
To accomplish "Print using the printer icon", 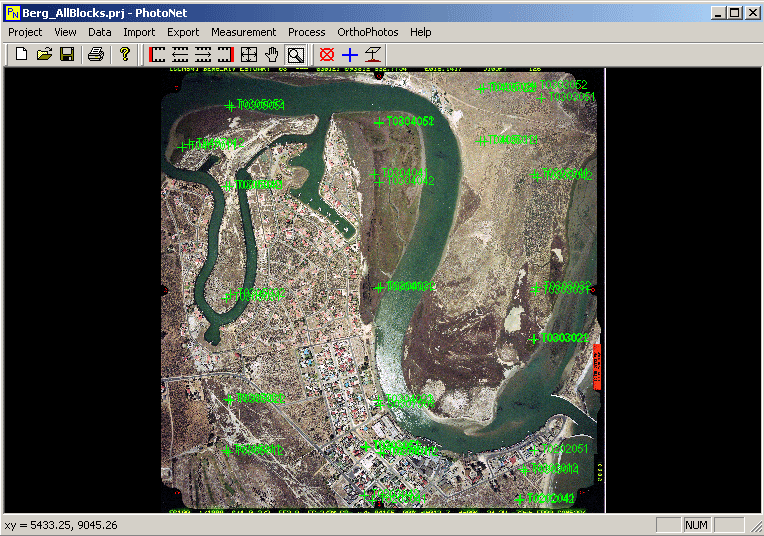I will [96, 54].
